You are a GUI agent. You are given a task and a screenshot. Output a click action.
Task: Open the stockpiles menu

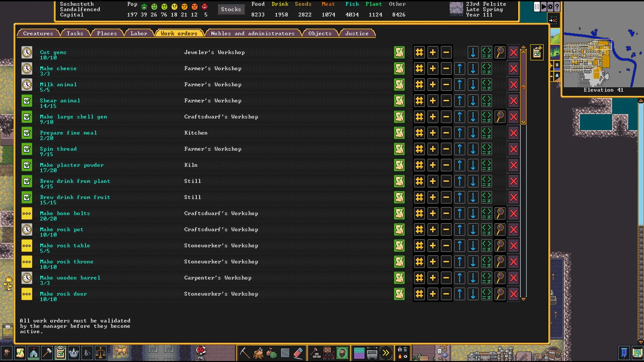pyautogui.click(x=329, y=353)
